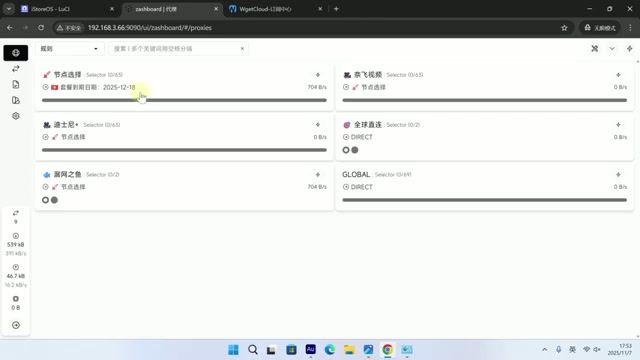Open the rules icon in sidebar

[x=16, y=100]
